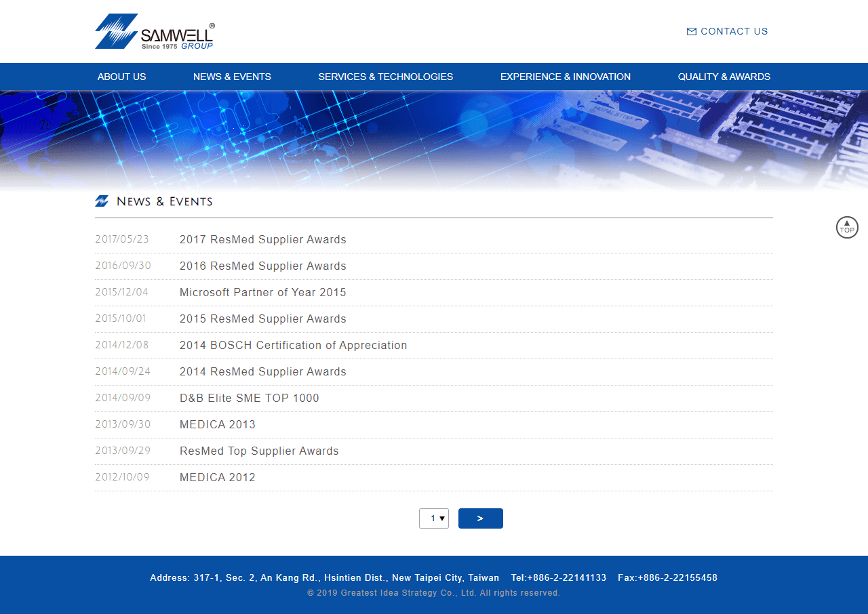Click the envelope icon beside Contact Us
Screen dimensions: 868x614
(692, 31)
